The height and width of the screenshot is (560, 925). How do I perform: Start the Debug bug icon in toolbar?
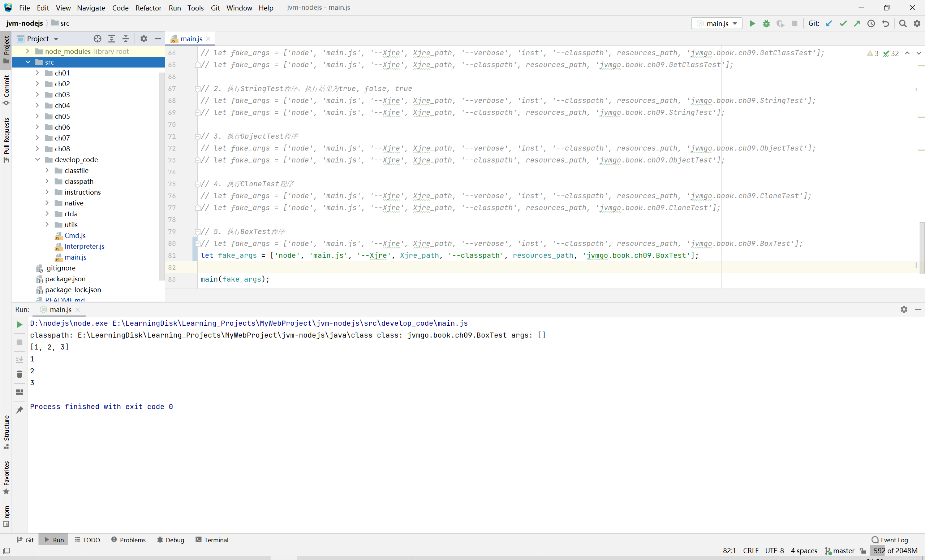766,23
